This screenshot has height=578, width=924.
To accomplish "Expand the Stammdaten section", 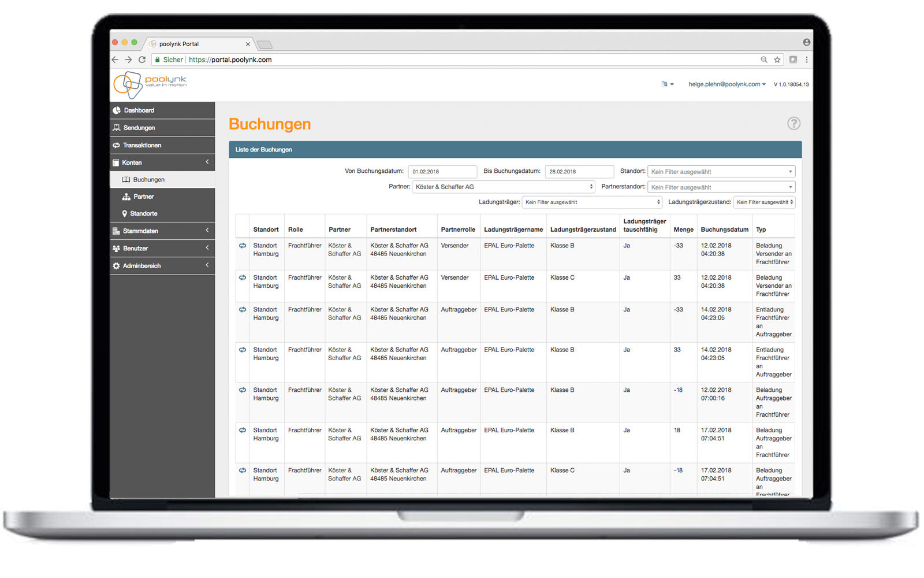I will [162, 231].
